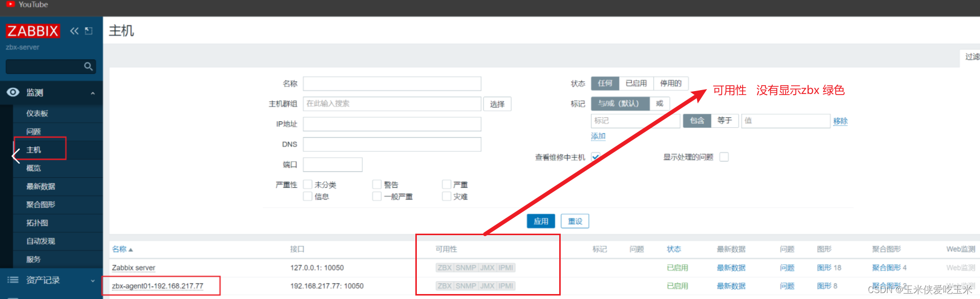980x299 pixels.
Task: Check the 严重 severity checkbox
Action: pos(446,184)
